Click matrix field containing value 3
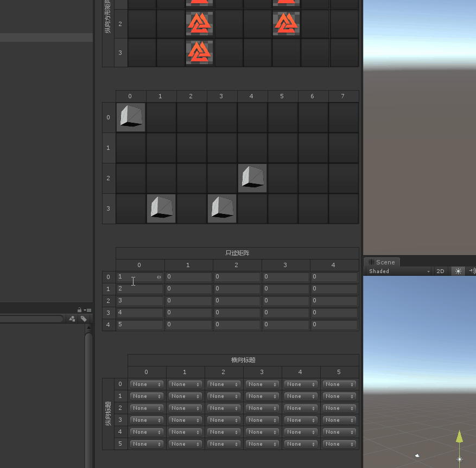The height and width of the screenshot is (468, 476). pos(139,301)
